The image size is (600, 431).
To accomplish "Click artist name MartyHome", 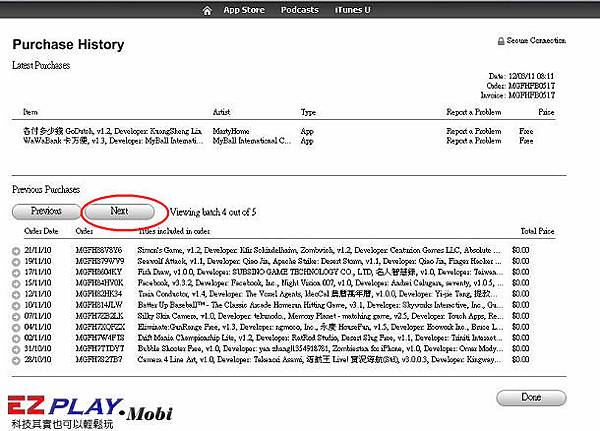I will (x=231, y=131).
